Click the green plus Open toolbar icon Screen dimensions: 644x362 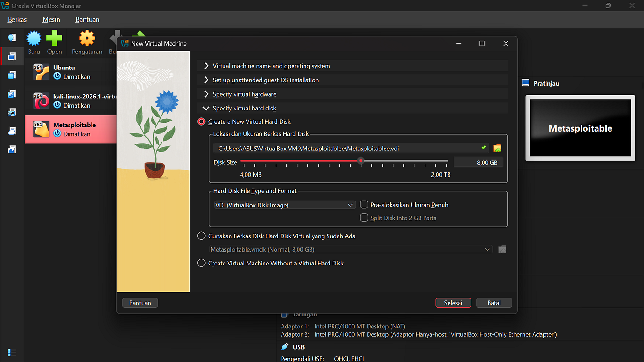[54, 39]
